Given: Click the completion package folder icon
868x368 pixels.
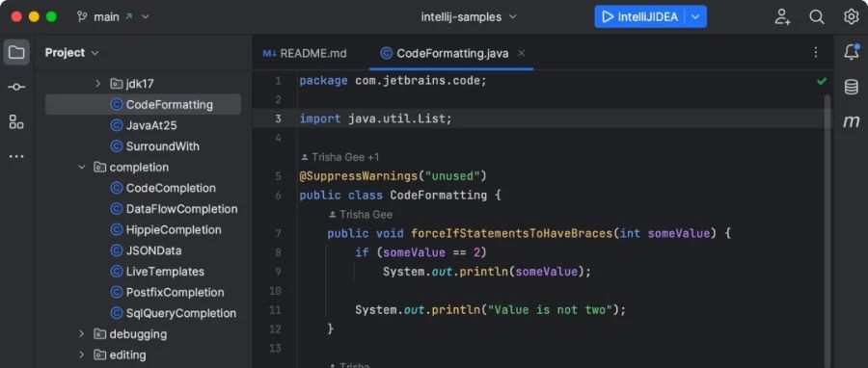Looking at the screenshot, I should pyautogui.click(x=99, y=167).
